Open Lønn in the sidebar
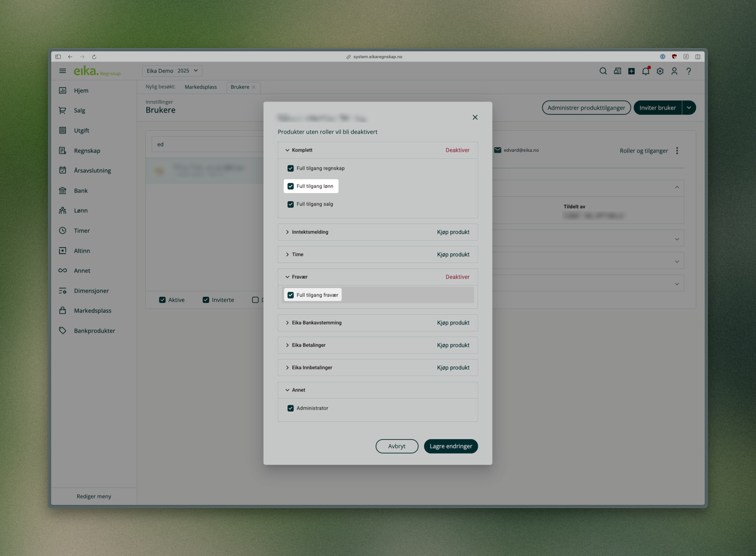The width and height of the screenshot is (756, 556). pos(80,210)
